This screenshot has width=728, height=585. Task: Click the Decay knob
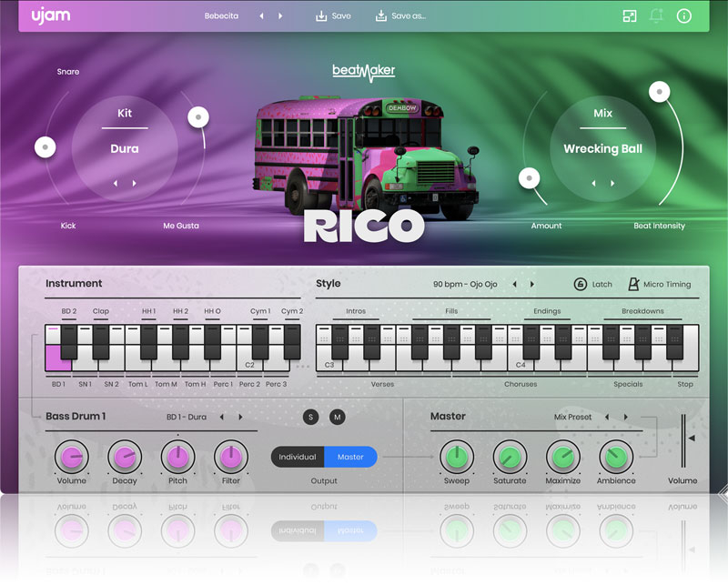125,457
